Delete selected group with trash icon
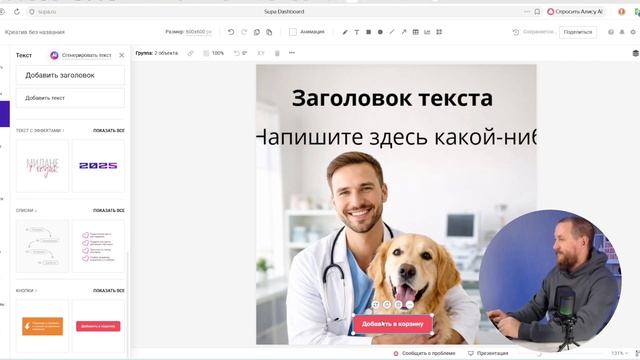 coord(277,53)
